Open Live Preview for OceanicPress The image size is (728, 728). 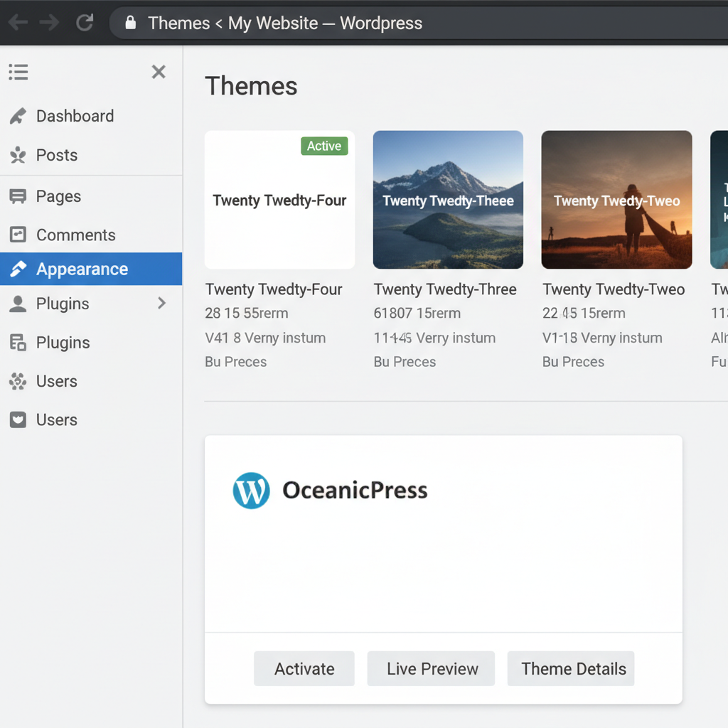430,668
